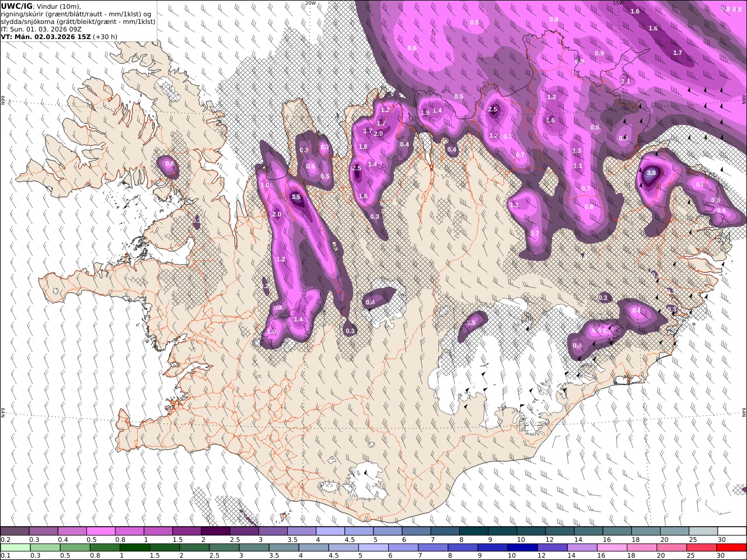The width and height of the screenshot is (747, 560).
Task: Select the header line beginning 'slydda/snjókoma'
Action: tap(78, 22)
